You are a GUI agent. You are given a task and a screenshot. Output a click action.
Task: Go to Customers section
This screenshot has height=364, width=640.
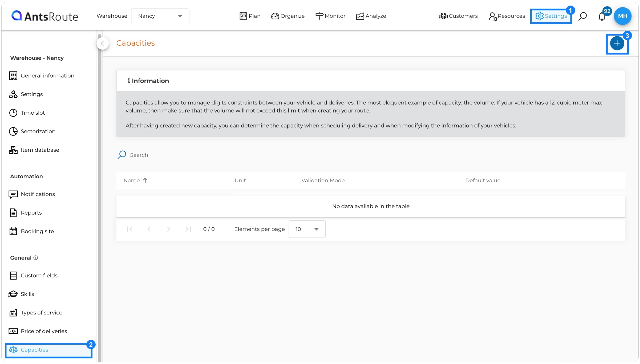tap(458, 16)
